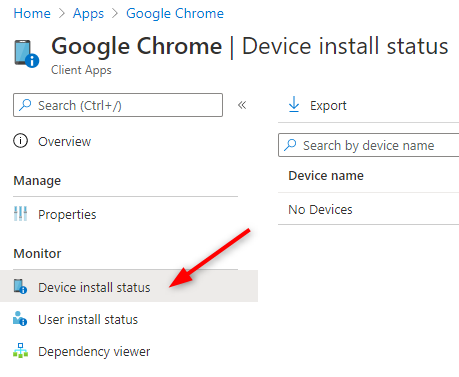
Task: Click the Overview info icon
Action: pyautogui.click(x=20, y=141)
